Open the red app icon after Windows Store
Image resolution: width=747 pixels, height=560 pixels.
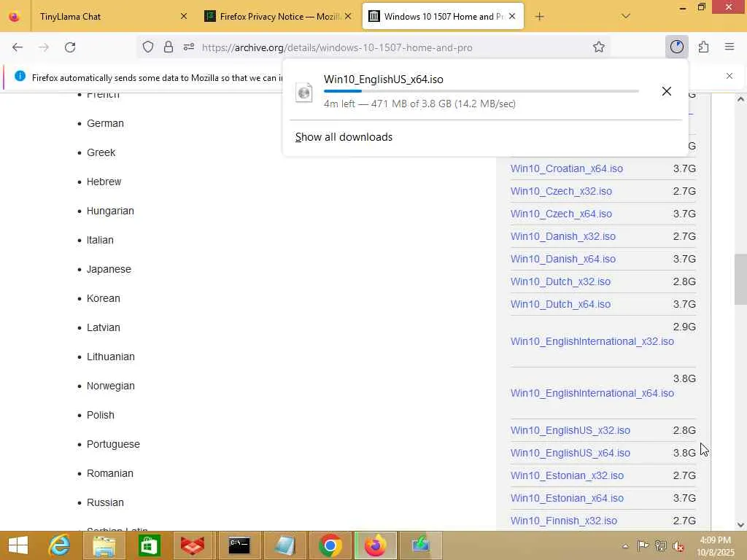(x=193, y=545)
